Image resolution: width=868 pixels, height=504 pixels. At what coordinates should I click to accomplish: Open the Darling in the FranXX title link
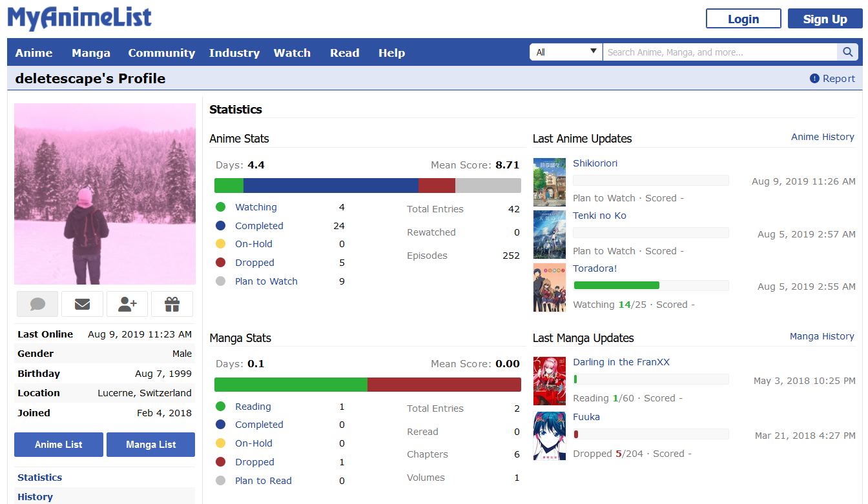(621, 362)
